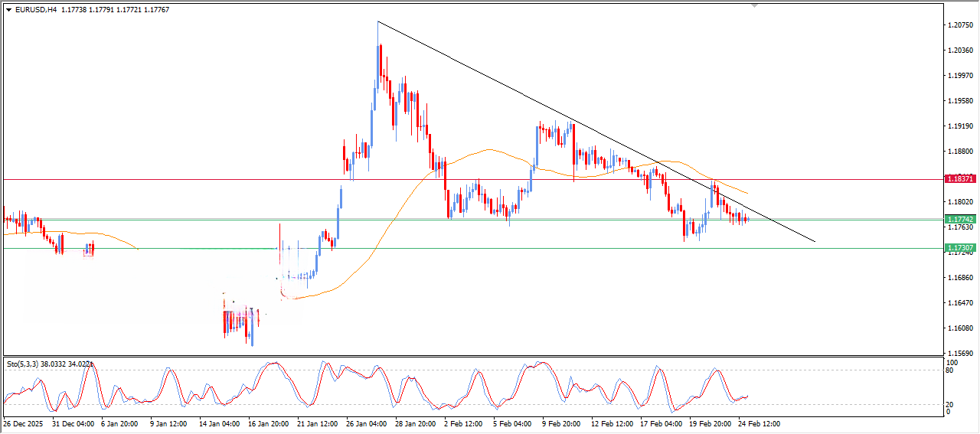Click the 24 Feb 12:00 time label
The width and height of the screenshot is (980, 434).
pyautogui.click(x=758, y=423)
